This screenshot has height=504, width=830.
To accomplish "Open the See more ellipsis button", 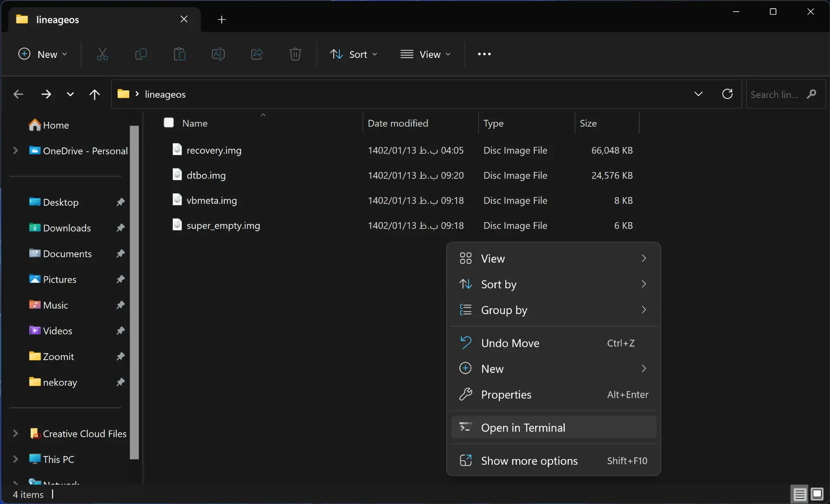I will [484, 54].
